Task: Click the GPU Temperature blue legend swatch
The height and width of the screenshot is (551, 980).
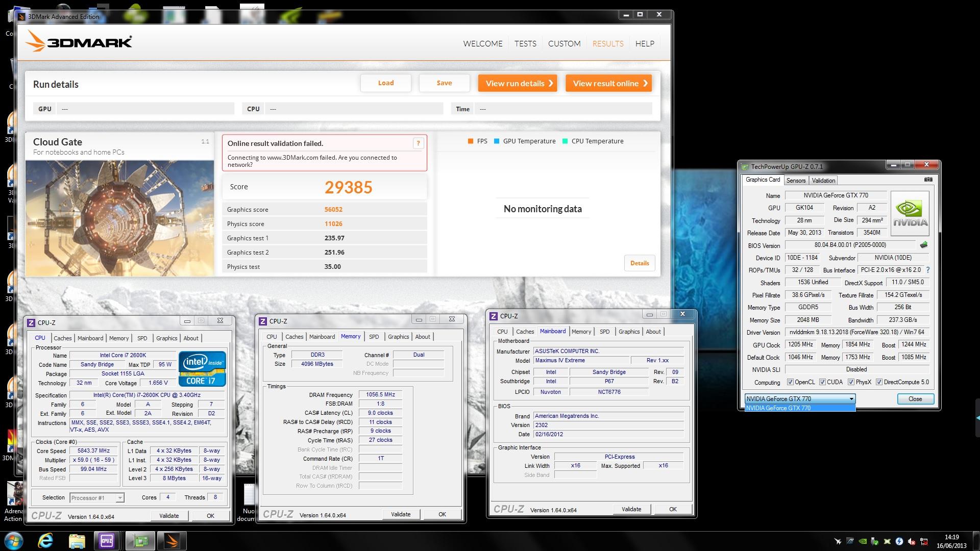Action: [x=497, y=141]
